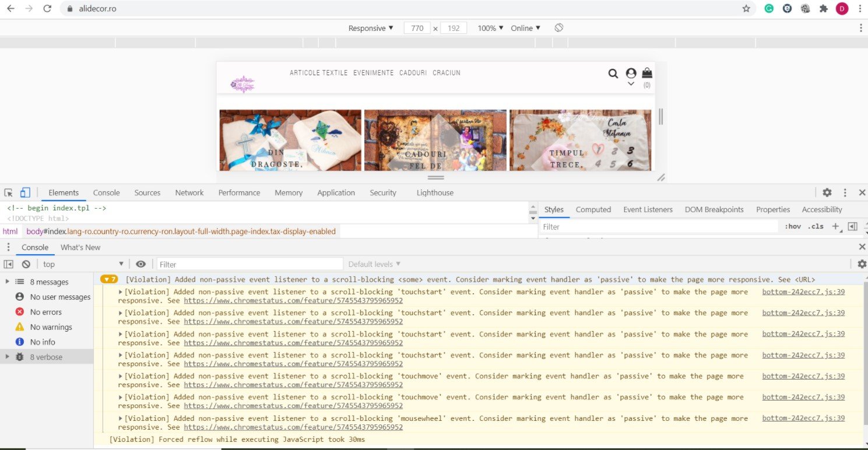Switch to the Console main tab

pyautogui.click(x=106, y=193)
